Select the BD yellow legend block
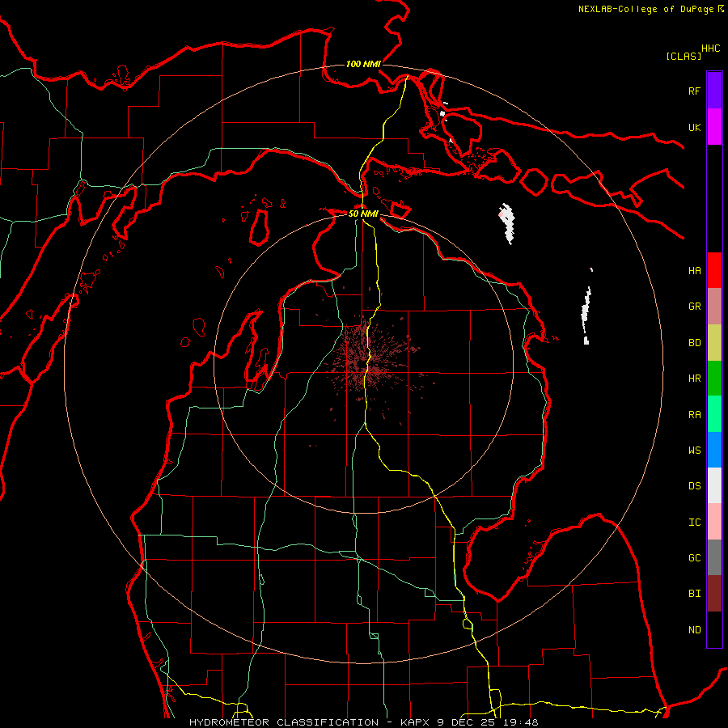728x728 pixels. (x=714, y=343)
